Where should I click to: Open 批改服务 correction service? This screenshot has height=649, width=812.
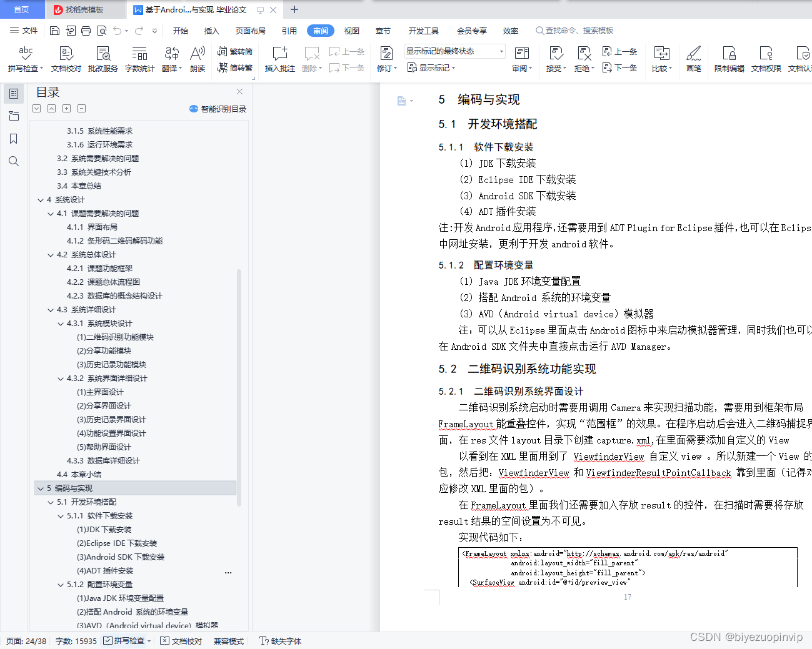pos(103,59)
